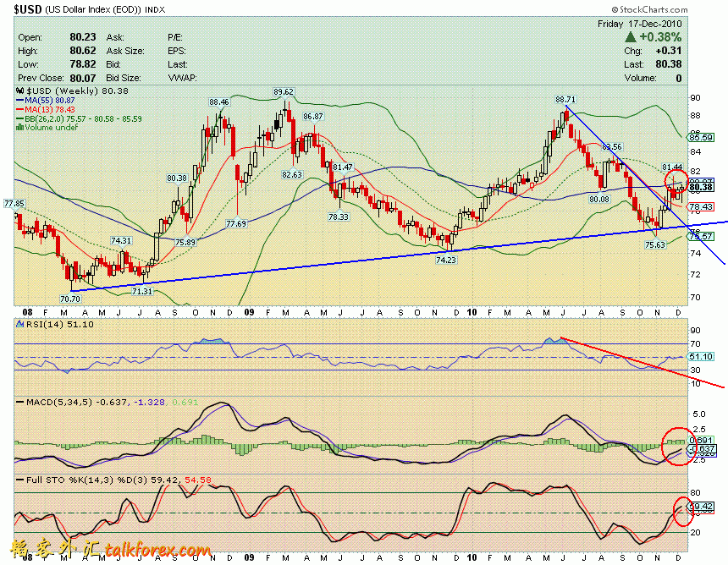Click the 80.08 price low label
This screenshot has width=728, height=565.
[599, 199]
